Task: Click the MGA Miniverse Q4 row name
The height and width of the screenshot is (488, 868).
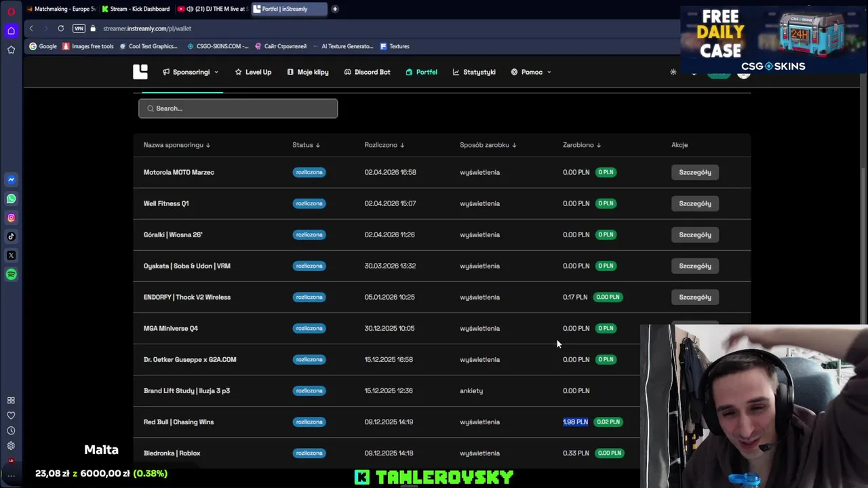Action: pos(171,328)
